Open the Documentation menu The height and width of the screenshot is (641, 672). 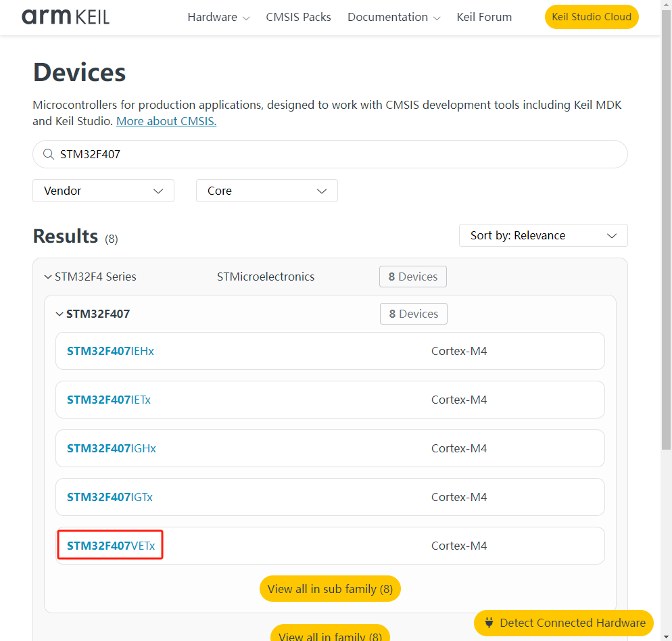point(394,17)
